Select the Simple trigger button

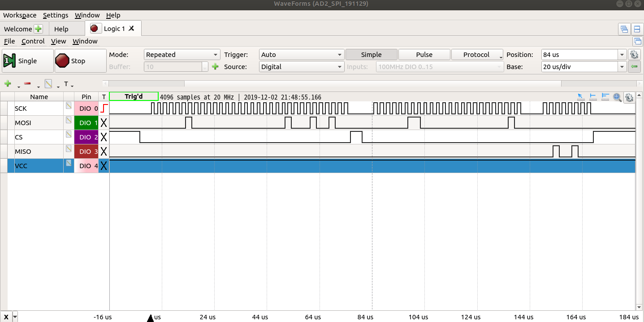pos(371,55)
